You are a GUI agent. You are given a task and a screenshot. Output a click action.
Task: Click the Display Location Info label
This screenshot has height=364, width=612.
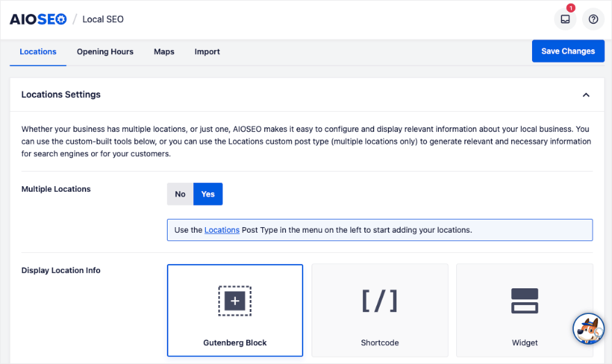(61, 270)
